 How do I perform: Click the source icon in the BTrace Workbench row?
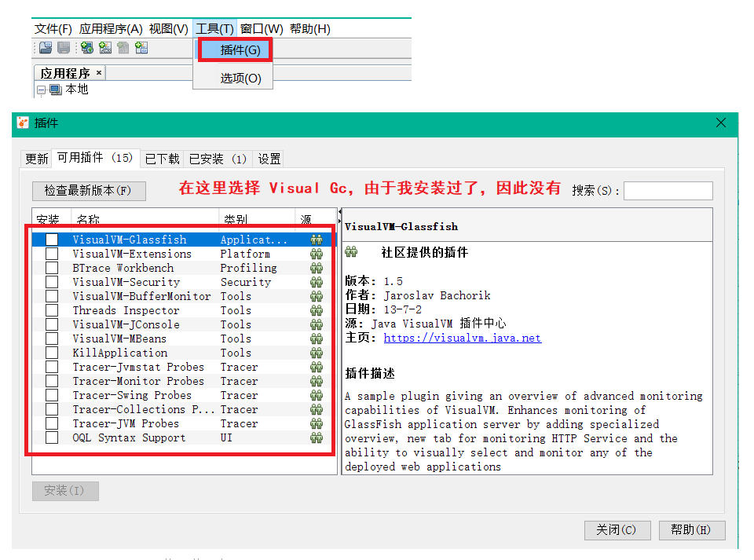click(x=317, y=268)
